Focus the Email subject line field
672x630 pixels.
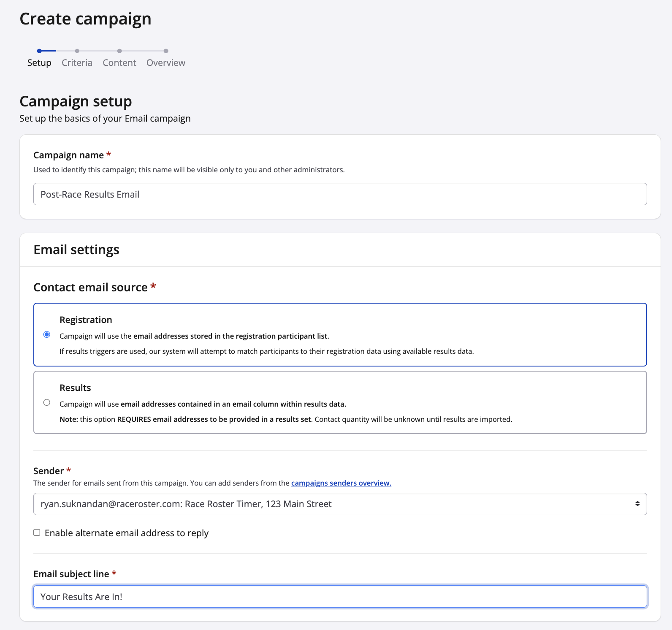(x=340, y=597)
